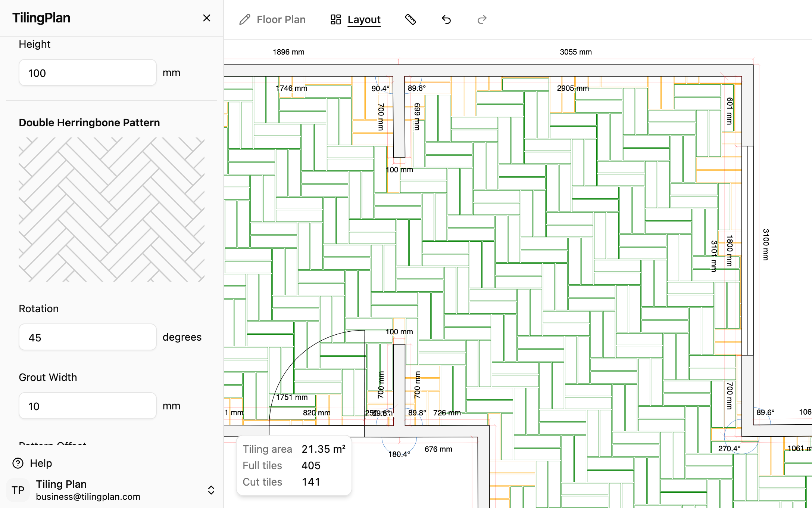Redo the last undone action

[482, 19]
